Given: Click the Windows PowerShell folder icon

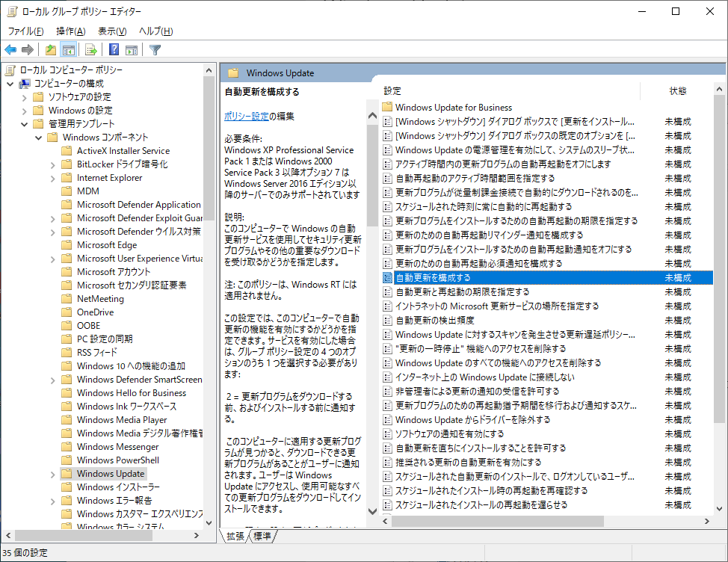Looking at the screenshot, I should coord(67,460).
